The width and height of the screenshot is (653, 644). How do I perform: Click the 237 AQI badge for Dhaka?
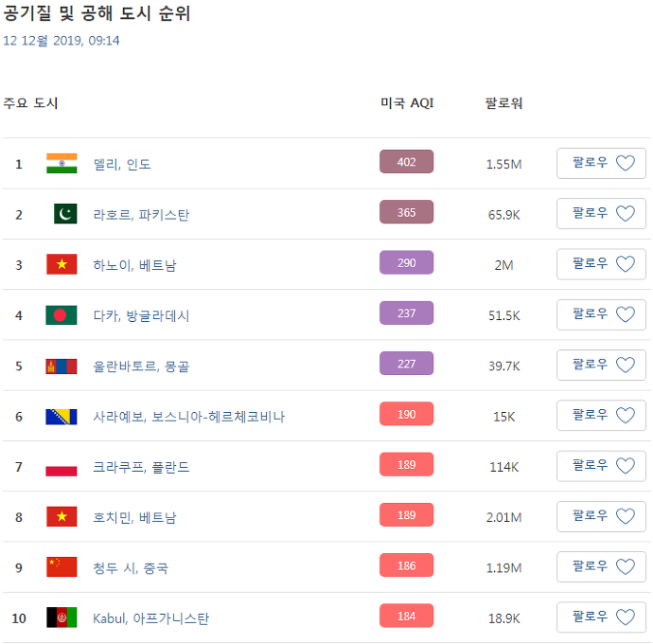pos(406,313)
